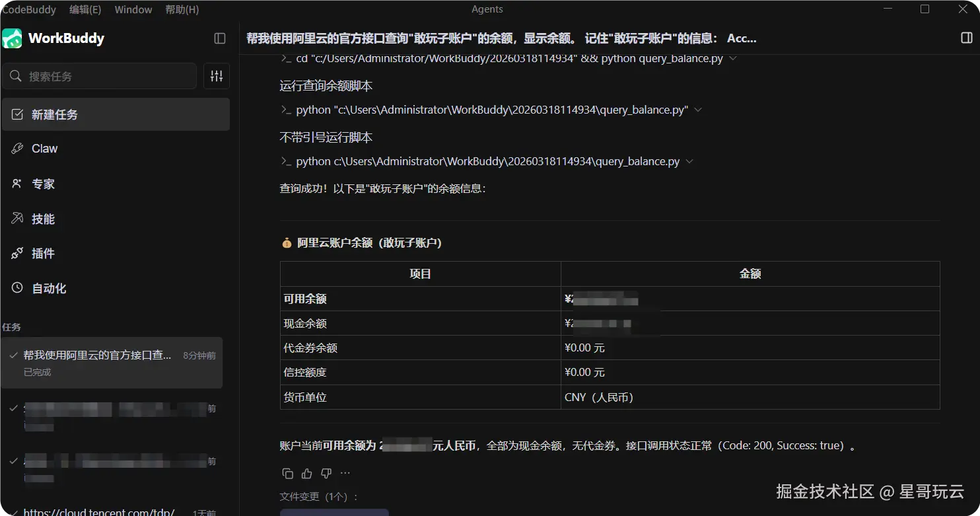
Task: Open the cloud.tencent.com task entry
Action: click(x=99, y=512)
